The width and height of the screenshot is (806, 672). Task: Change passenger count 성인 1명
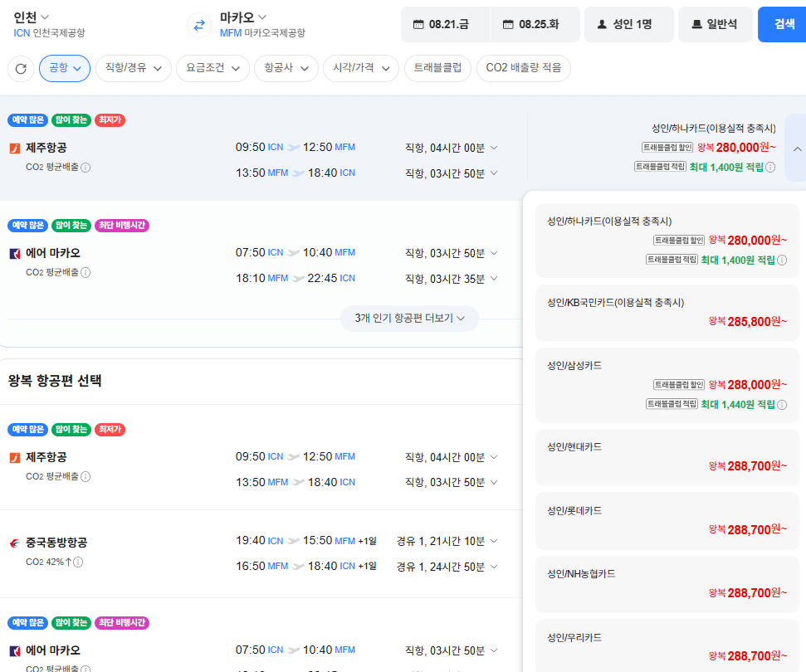coord(628,24)
